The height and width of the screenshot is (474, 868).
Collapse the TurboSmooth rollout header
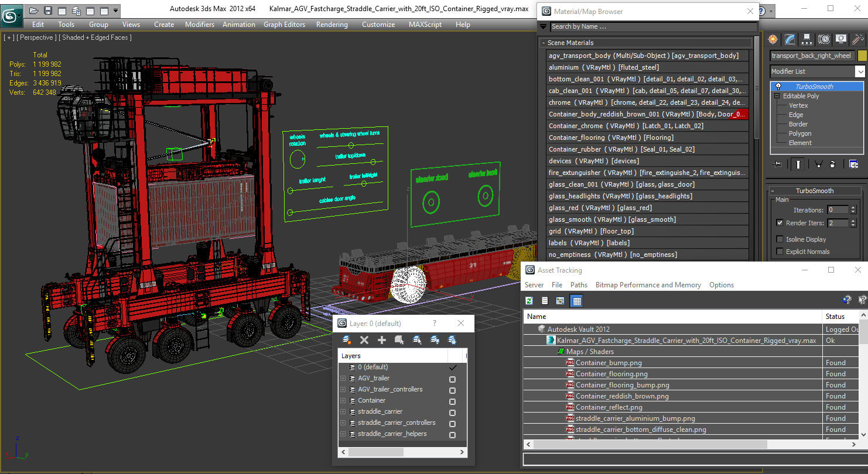pos(814,191)
